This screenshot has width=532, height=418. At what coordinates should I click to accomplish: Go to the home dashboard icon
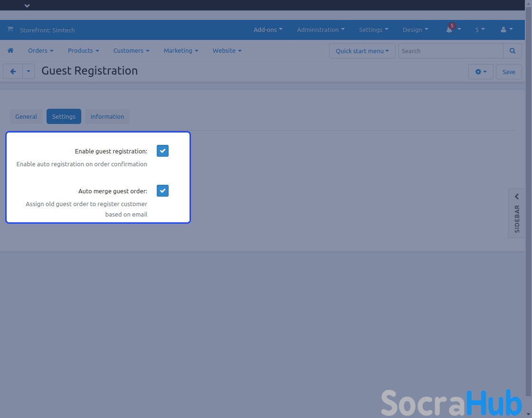(10, 50)
